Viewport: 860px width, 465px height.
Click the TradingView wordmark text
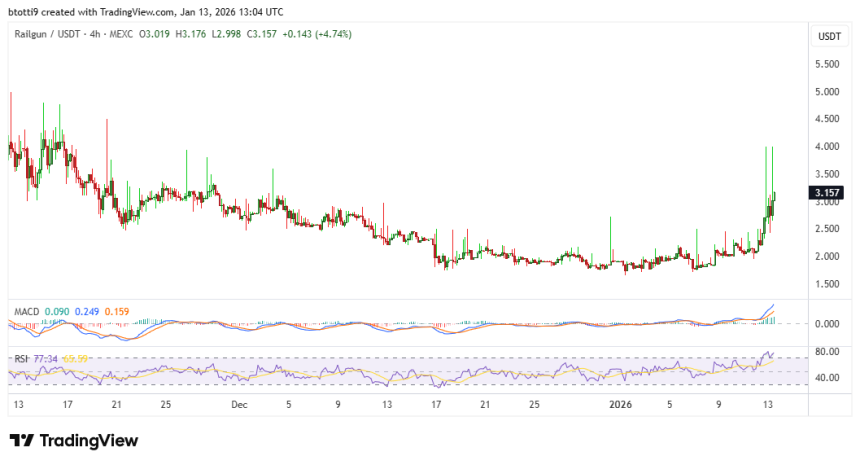88,441
